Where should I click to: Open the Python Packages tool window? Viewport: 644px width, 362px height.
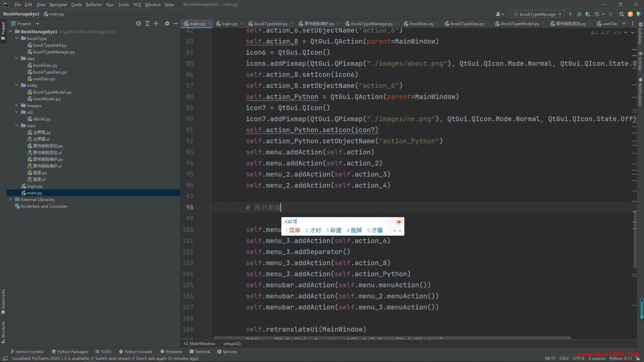[x=69, y=352]
